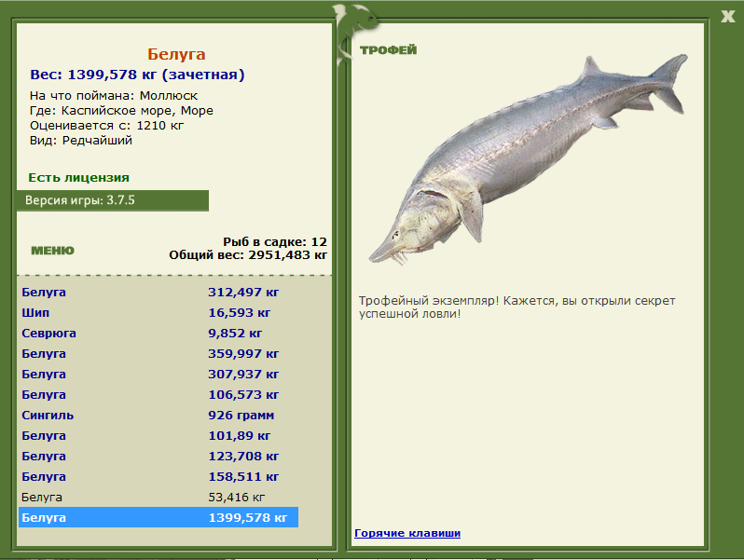Click the Где: Каспийское море, Море line

(x=121, y=111)
